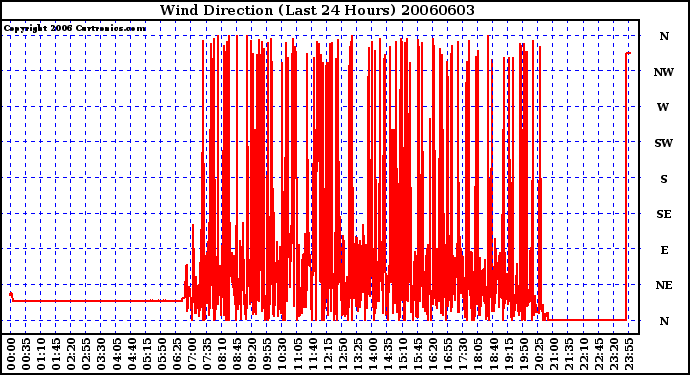Click the "13:25" time axis label
This screenshot has height=375, width=690.
tap(358, 354)
